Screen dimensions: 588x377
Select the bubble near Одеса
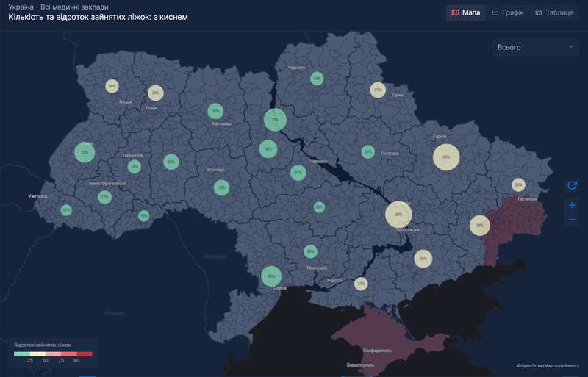point(272,276)
